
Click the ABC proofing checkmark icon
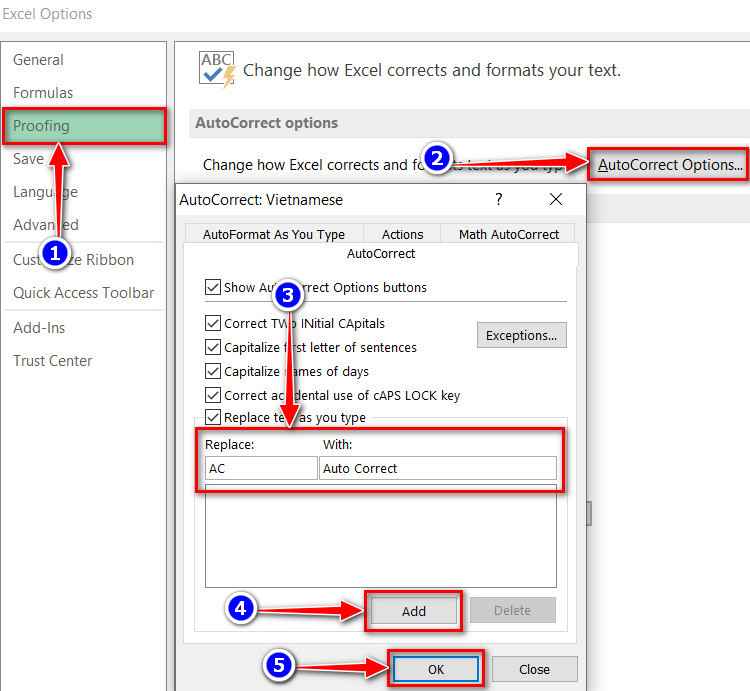coord(217,70)
